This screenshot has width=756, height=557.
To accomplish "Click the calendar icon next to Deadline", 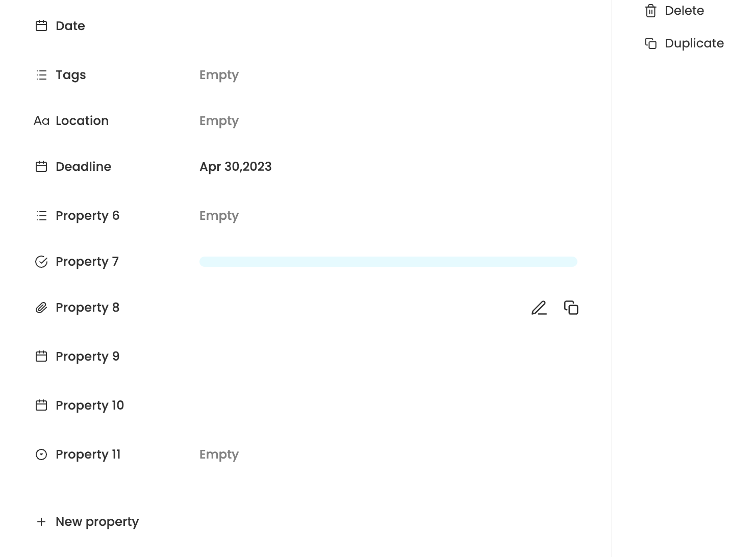I will (x=42, y=166).
